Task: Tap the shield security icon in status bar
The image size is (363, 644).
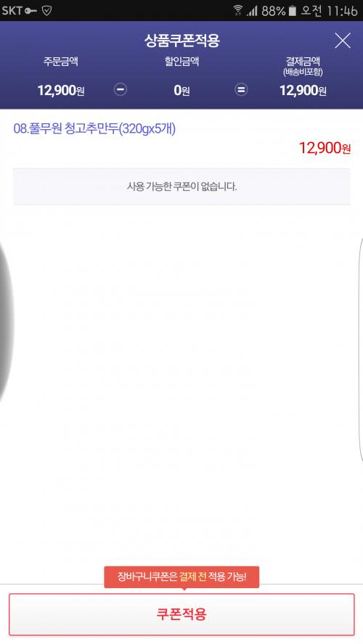Action: tap(47, 11)
